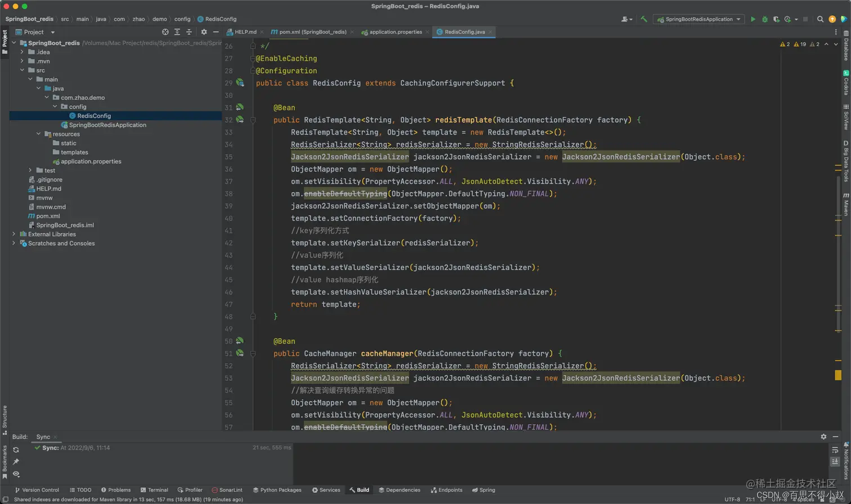
Task: Select pom.xml in the project tree
Action: 48,216
